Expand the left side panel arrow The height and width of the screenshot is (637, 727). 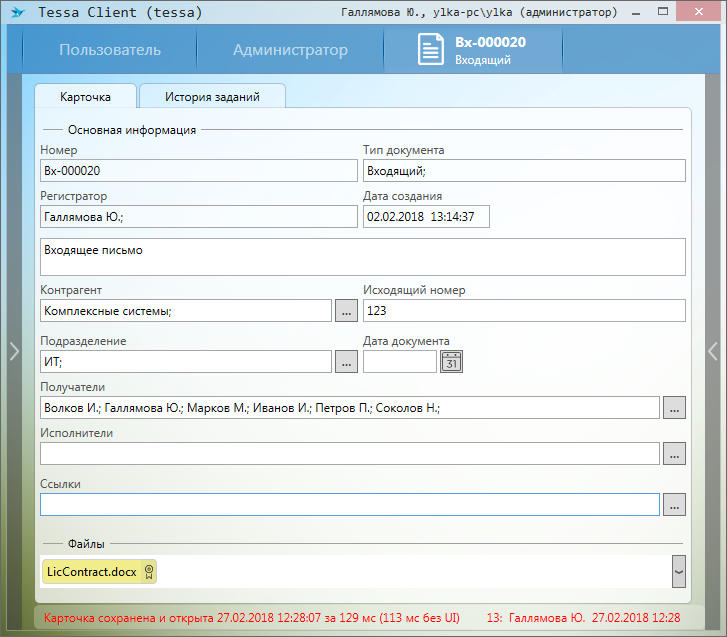14,350
